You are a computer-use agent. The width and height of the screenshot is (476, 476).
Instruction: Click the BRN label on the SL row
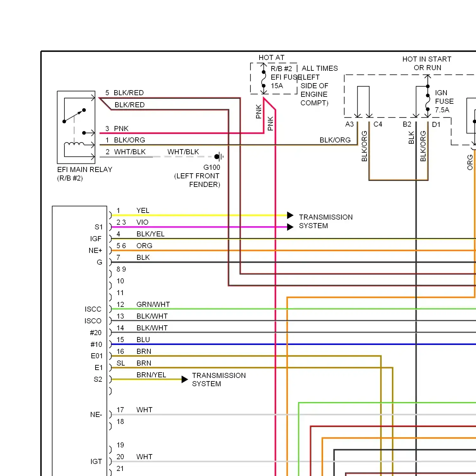point(144,363)
